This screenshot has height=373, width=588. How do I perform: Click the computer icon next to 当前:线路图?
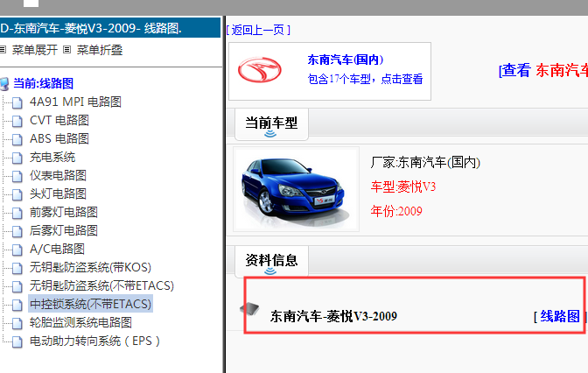click(4, 84)
